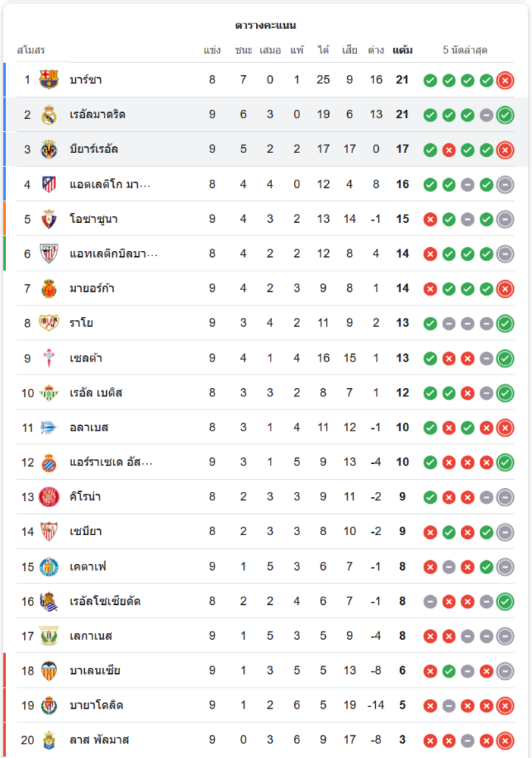The height and width of the screenshot is (758, 532).
Task: Click the ตารางคะแนน table title
Action: (x=265, y=26)
